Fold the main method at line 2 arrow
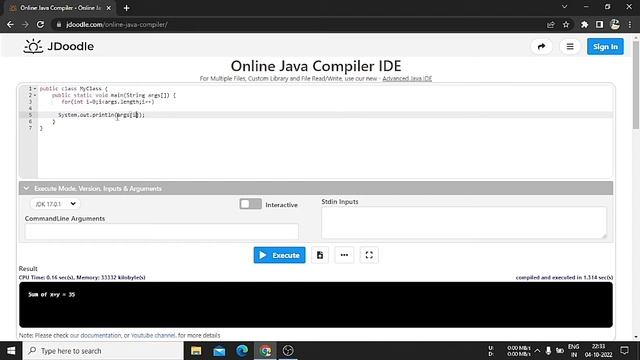The image size is (640, 360). (x=35, y=95)
